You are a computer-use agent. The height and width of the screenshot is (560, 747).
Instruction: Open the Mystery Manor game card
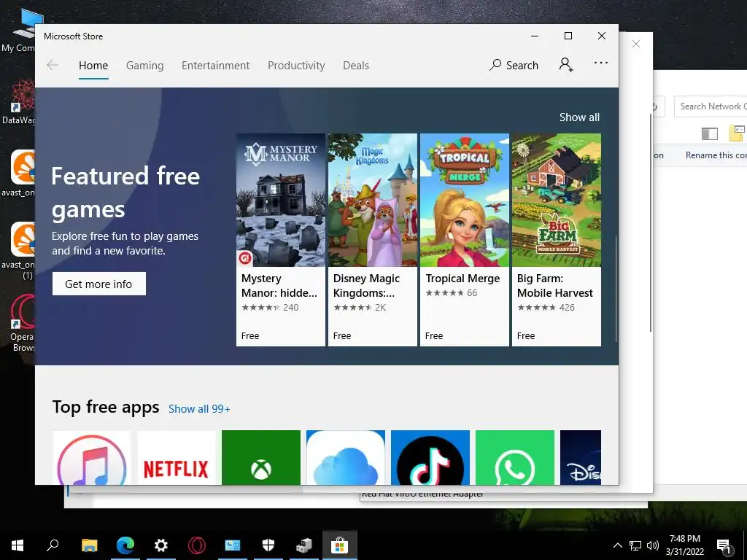pyautogui.click(x=281, y=239)
